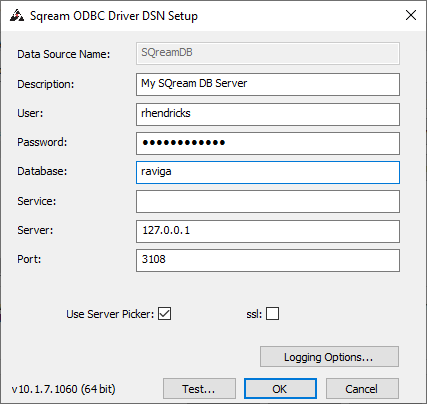Click the User label

pos(30,113)
